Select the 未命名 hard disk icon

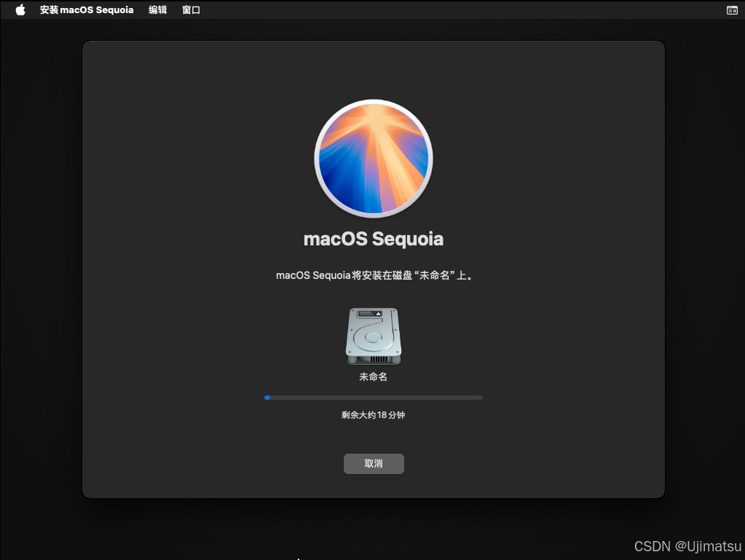point(374,336)
